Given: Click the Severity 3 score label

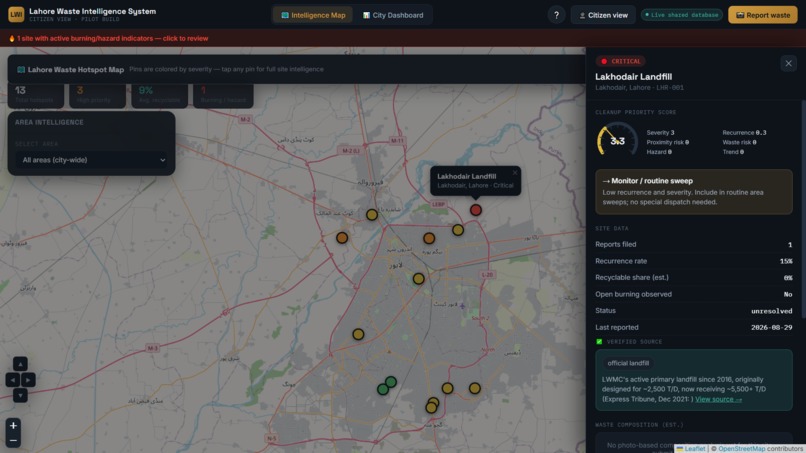Looking at the screenshot, I should point(660,133).
